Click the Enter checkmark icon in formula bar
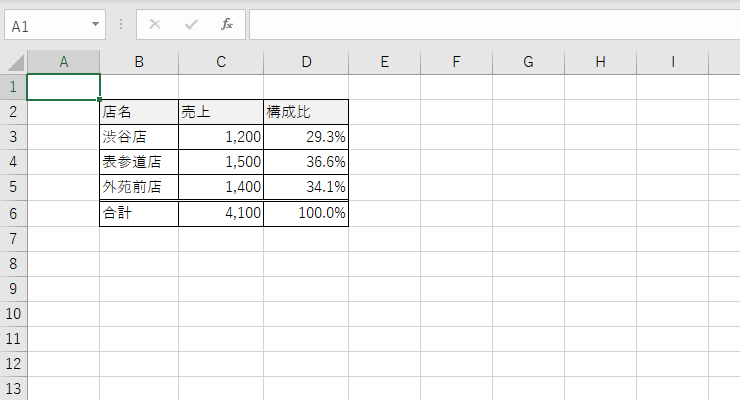740x400 pixels. click(191, 25)
